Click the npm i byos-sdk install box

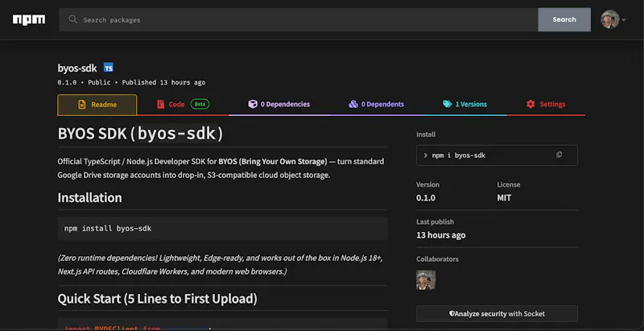tap(497, 155)
